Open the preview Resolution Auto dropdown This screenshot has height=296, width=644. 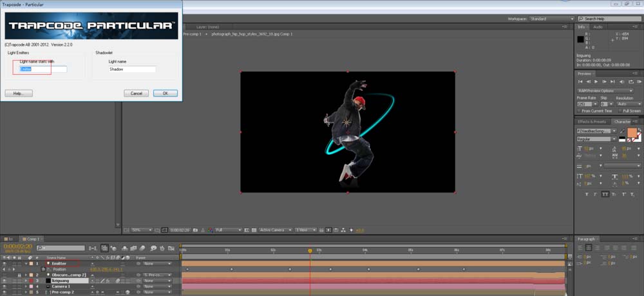click(629, 104)
